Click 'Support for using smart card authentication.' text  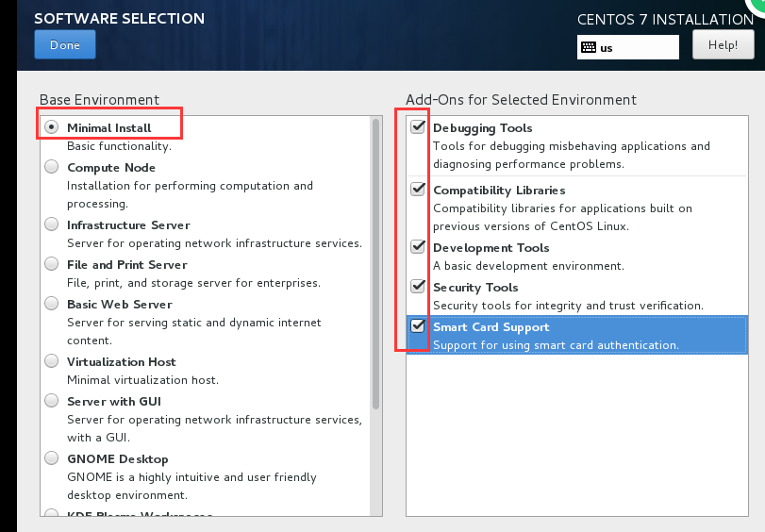tap(557, 345)
